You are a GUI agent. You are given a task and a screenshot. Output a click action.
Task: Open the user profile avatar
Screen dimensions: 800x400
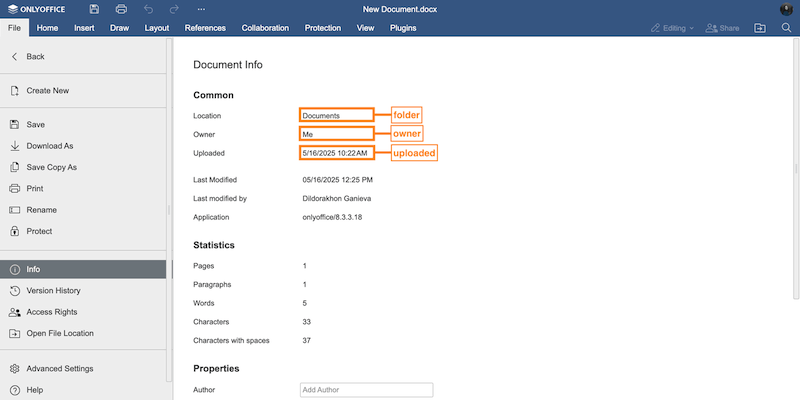[x=786, y=9]
